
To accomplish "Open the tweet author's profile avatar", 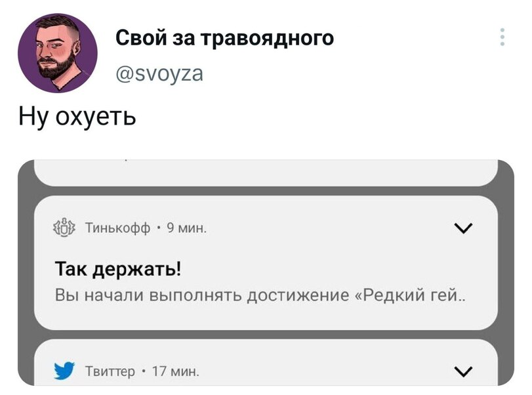I will click(58, 53).
